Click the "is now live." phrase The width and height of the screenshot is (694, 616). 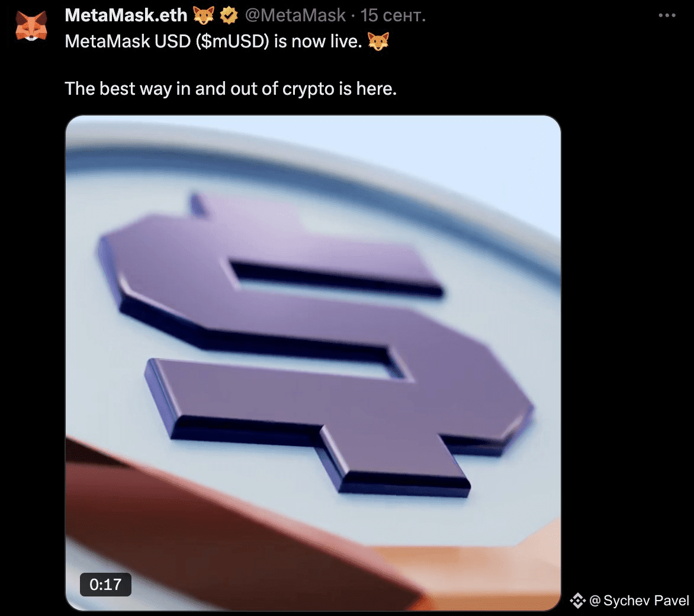(x=318, y=41)
